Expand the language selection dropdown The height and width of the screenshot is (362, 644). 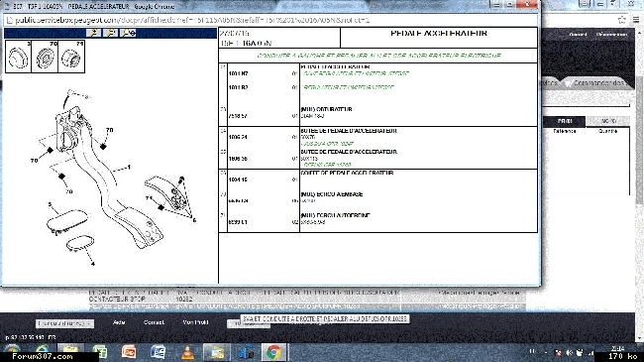click(64, 323)
